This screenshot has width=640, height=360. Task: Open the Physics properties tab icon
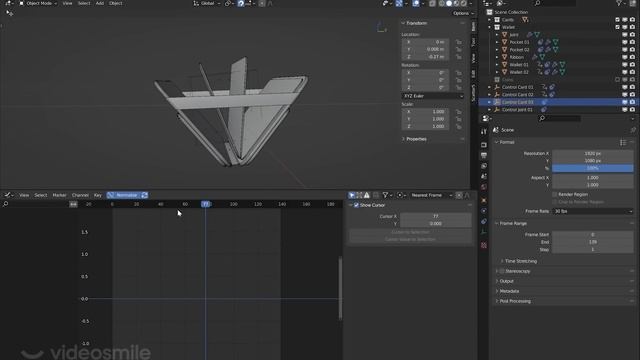(x=484, y=211)
